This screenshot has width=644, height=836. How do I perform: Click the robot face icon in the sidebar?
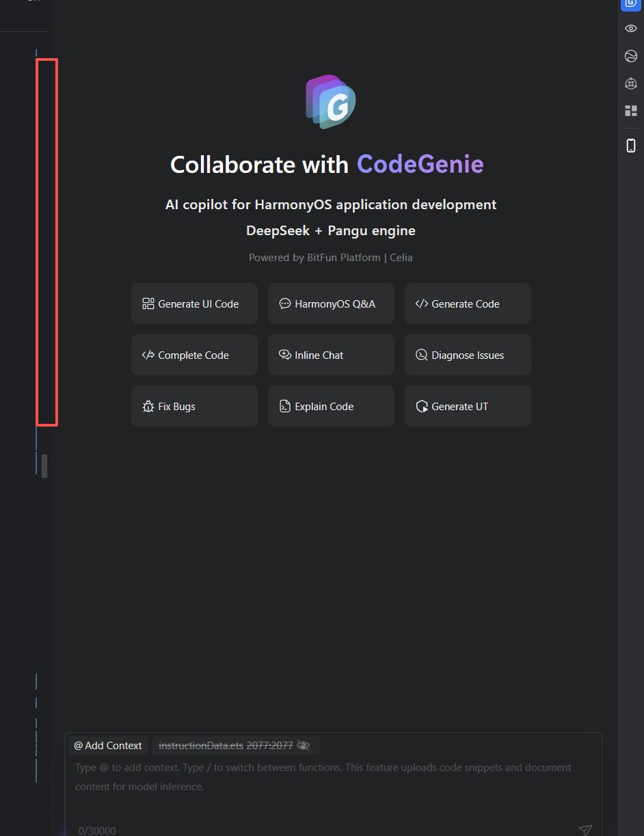tap(631, 83)
